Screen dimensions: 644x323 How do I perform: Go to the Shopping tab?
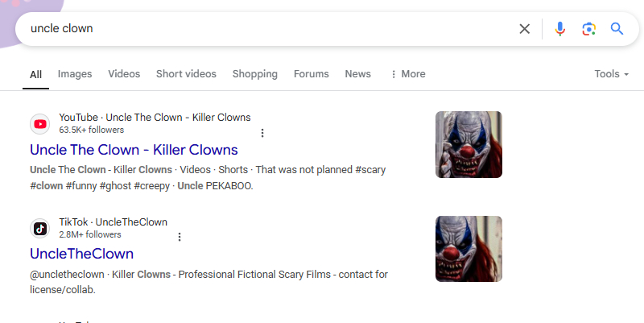[254, 74]
